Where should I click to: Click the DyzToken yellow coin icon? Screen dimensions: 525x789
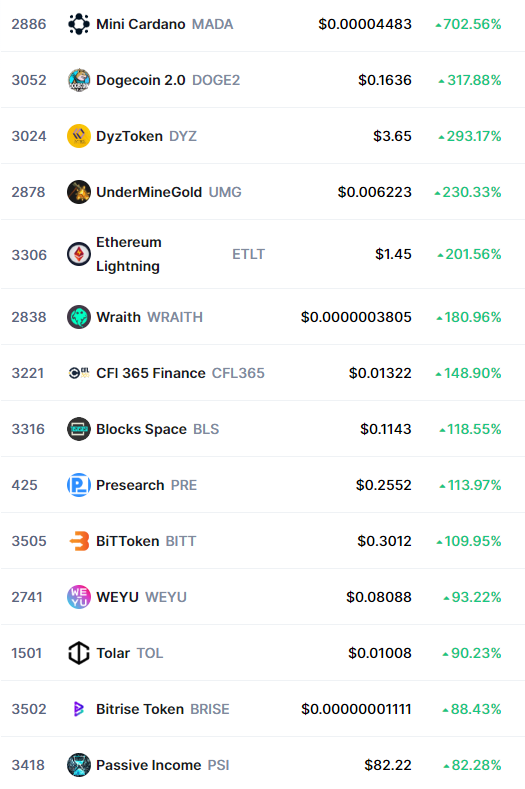coord(79,136)
